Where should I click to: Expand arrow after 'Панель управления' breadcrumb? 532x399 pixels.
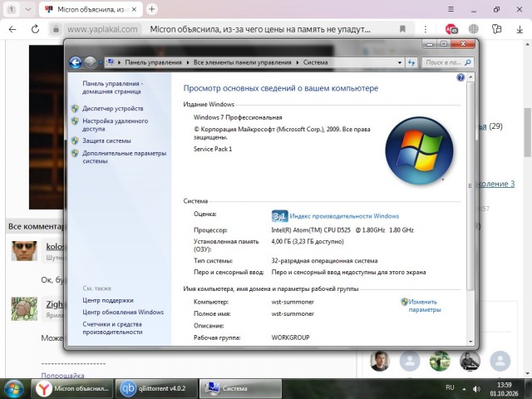188,62
